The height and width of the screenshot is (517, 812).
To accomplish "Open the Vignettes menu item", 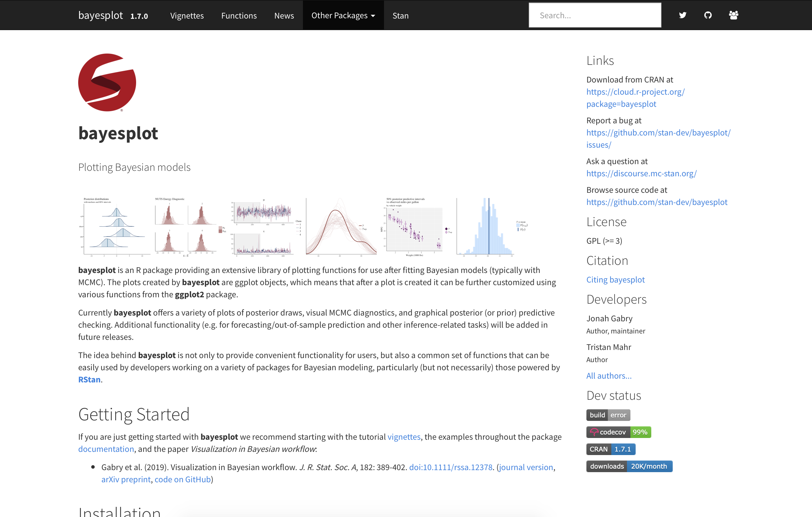I will click(187, 16).
